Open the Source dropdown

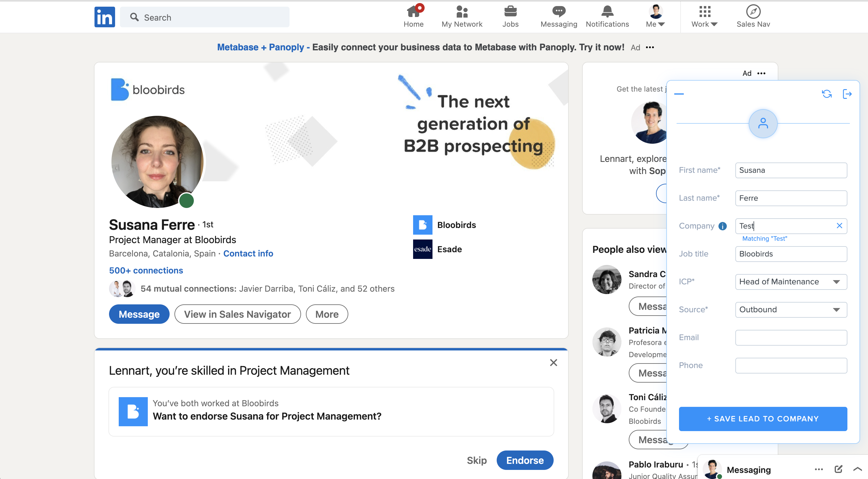coord(791,310)
